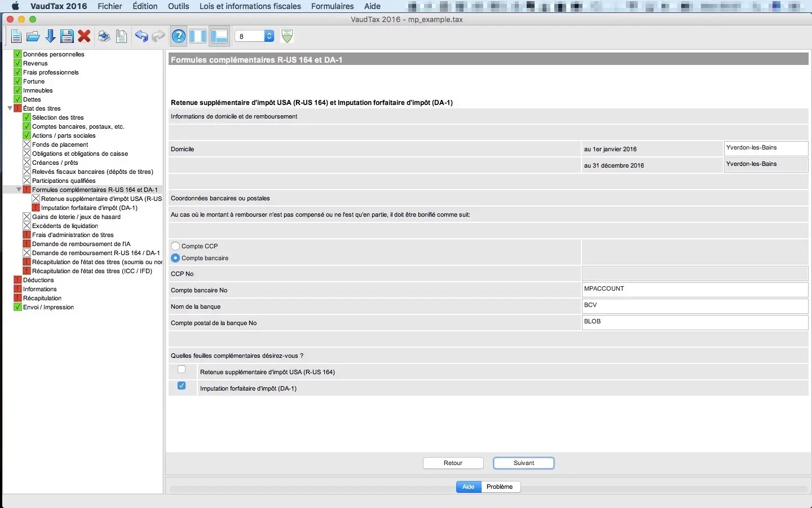The width and height of the screenshot is (812, 508).
Task: Open the Formulaires menu
Action: (333, 6)
